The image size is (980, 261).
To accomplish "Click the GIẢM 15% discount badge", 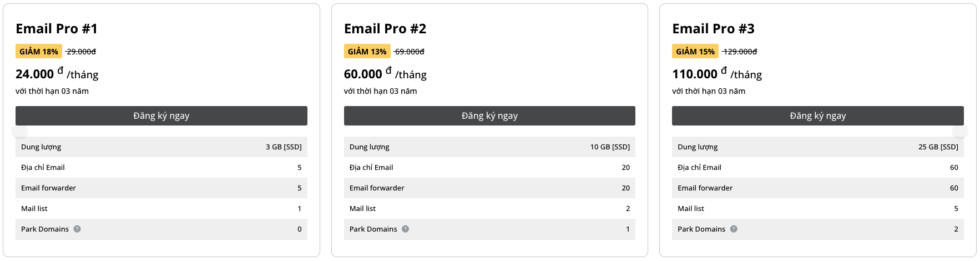I will (695, 52).
